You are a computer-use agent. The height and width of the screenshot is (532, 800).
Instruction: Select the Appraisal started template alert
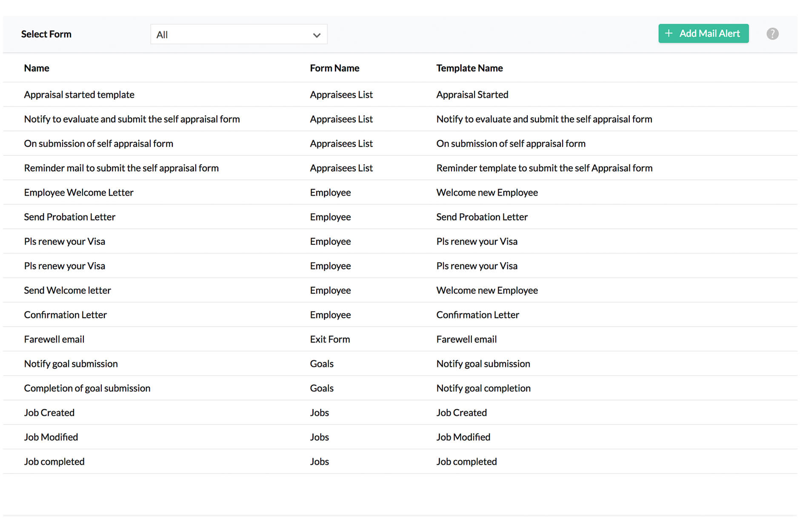[x=79, y=94]
